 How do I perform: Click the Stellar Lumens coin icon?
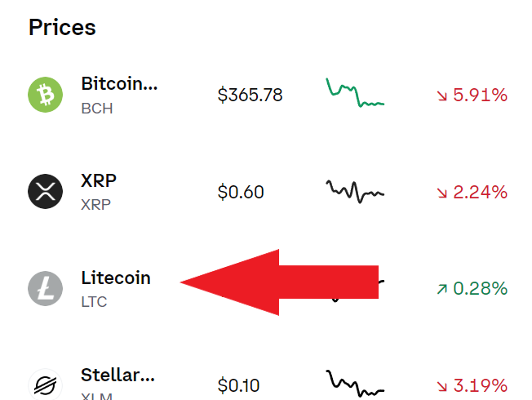coord(46,384)
